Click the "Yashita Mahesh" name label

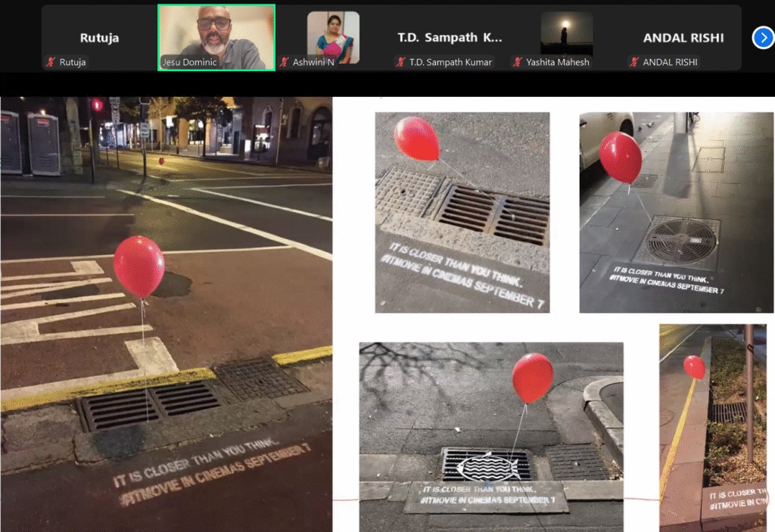[558, 62]
